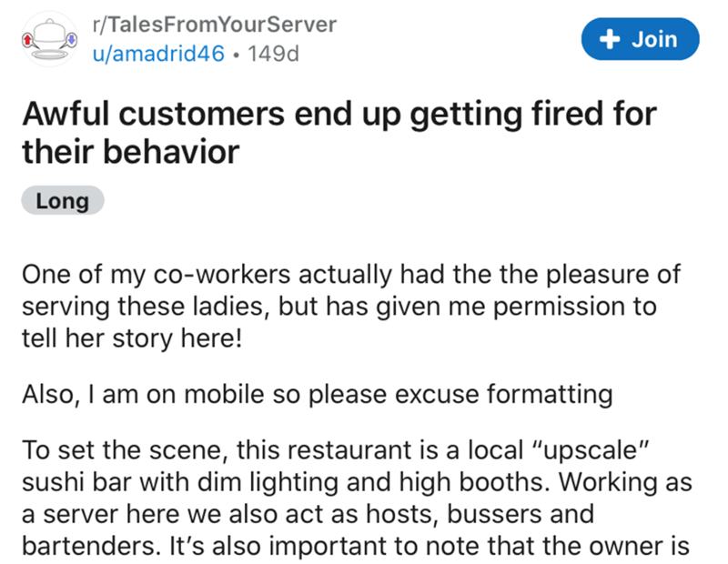Click the red up arrow in community avatar
The image size is (728, 564).
[x=29, y=41]
